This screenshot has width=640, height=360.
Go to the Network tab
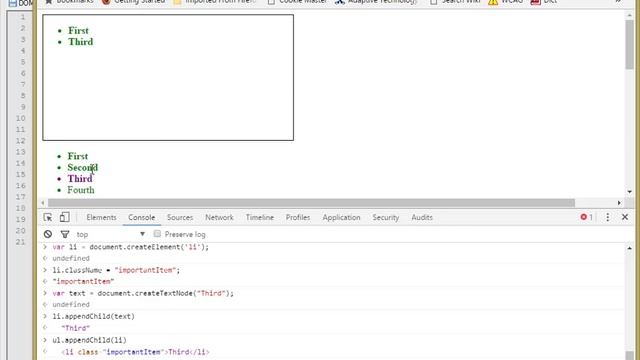click(219, 217)
